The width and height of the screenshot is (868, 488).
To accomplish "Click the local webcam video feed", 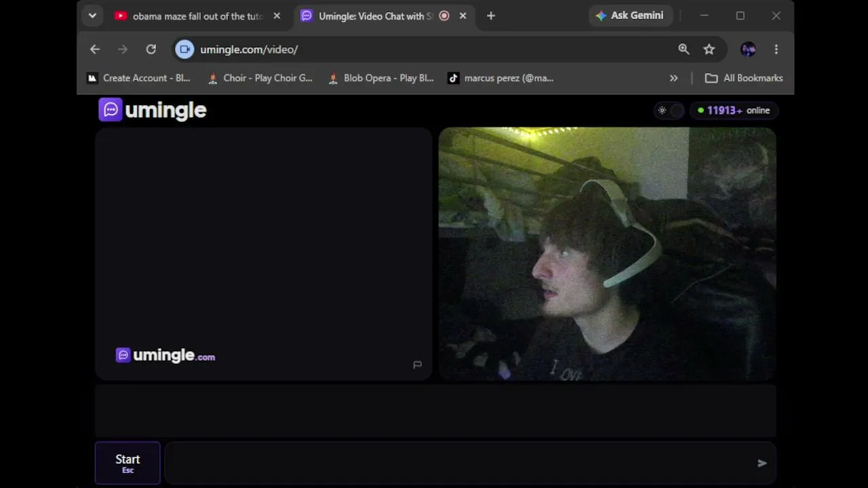I will [x=608, y=253].
